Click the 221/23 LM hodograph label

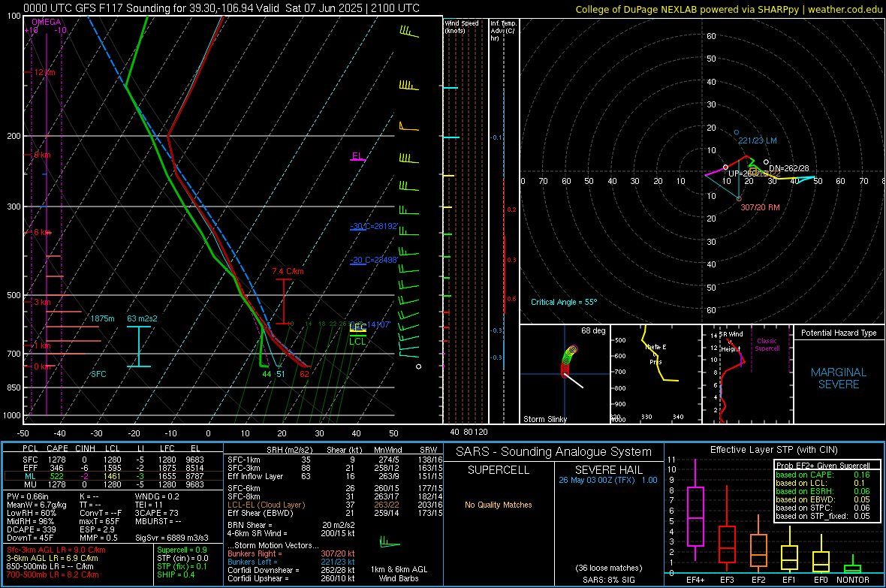757,140
